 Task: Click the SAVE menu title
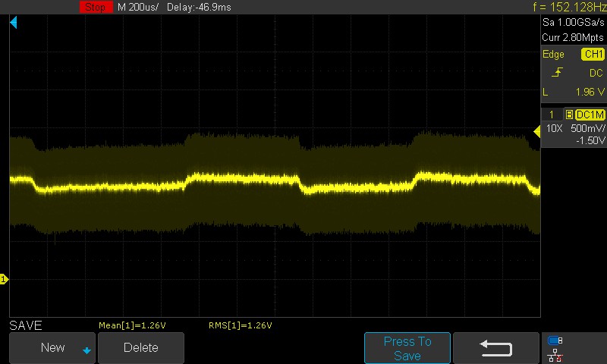click(x=26, y=325)
